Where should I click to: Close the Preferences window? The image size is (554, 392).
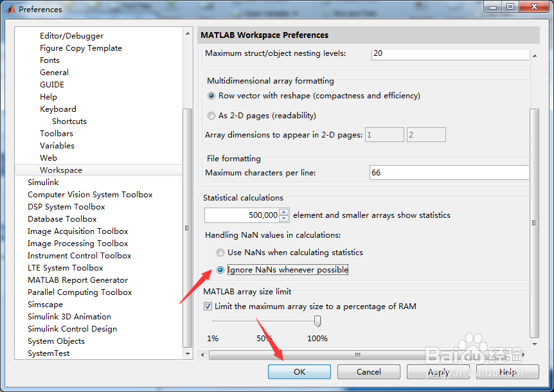click(534, 6)
